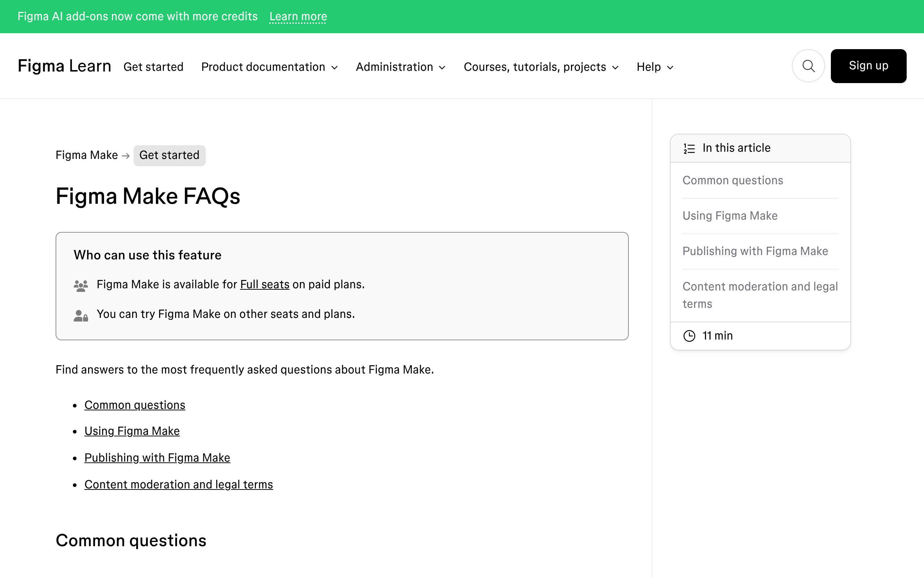The width and height of the screenshot is (924, 578).
Task: Click the Sign up button
Action: point(868,66)
